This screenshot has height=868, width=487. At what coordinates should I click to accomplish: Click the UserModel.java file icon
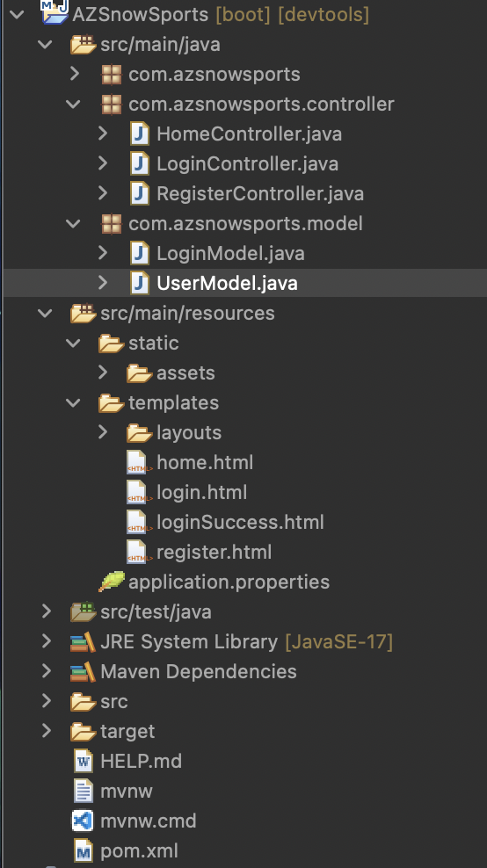(x=140, y=284)
